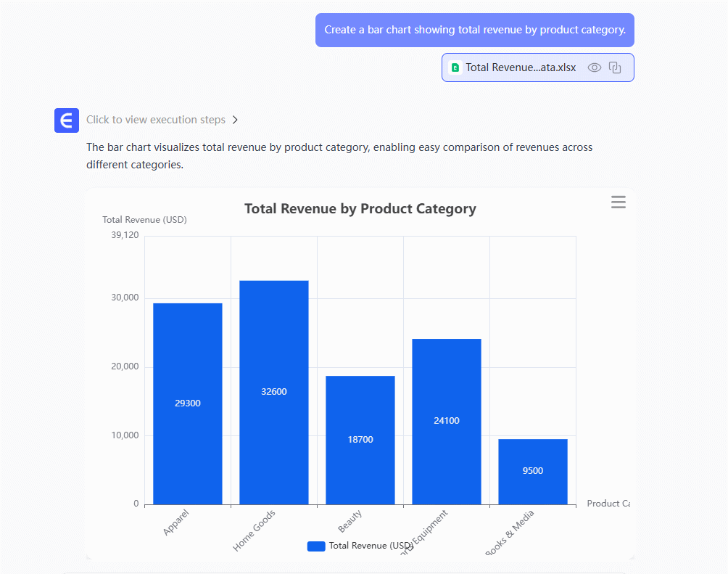
Task: Click the blue assistant logo avatar
Action: pos(67,120)
